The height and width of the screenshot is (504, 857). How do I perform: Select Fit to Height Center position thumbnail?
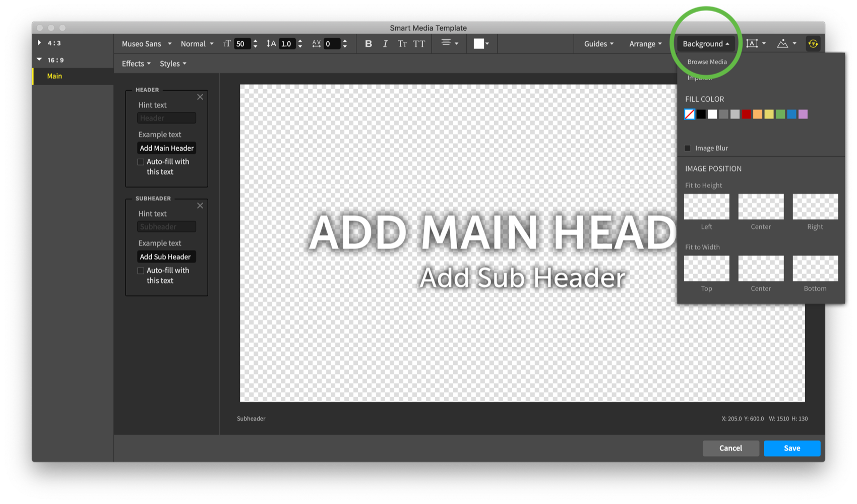pyautogui.click(x=761, y=207)
